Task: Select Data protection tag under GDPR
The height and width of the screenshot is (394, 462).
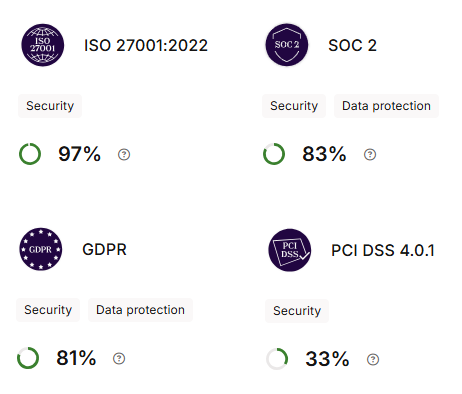Action: pos(140,310)
